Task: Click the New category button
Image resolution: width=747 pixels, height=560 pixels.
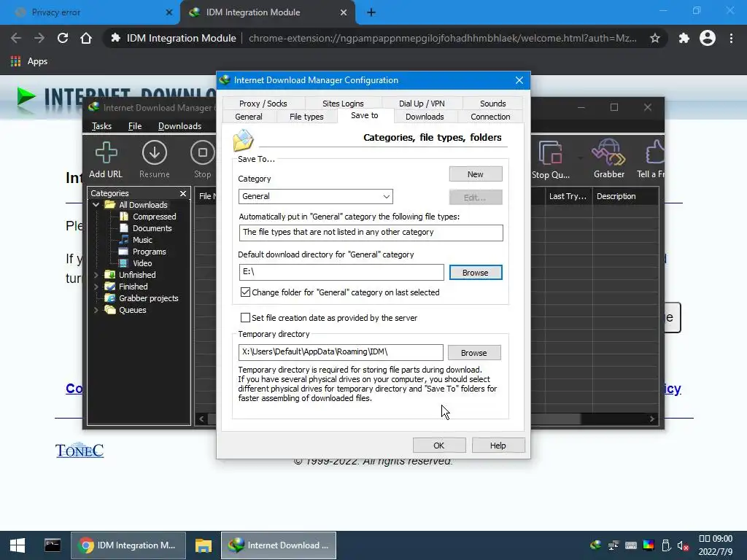Action: [x=476, y=174]
